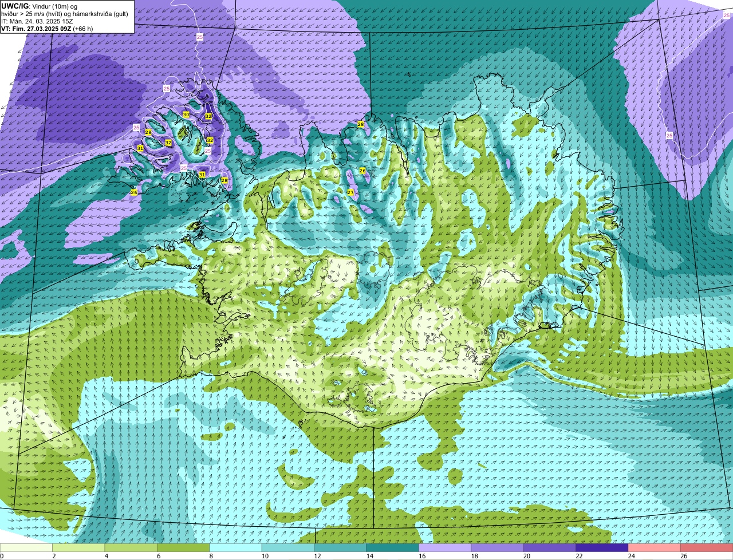The width and height of the screenshot is (733, 560).
Task: Click the 24–26 m/s pink legend swatch
Action: pyautogui.click(x=654, y=547)
